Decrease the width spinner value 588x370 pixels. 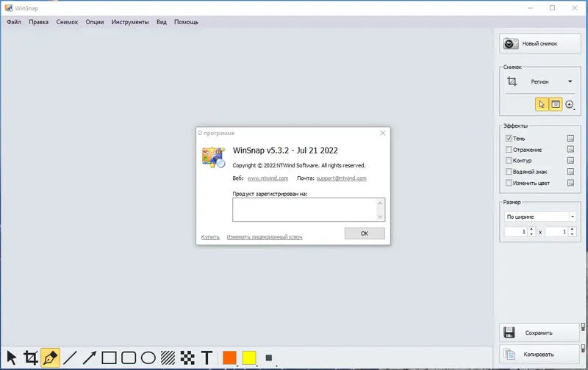(x=531, y=234)
